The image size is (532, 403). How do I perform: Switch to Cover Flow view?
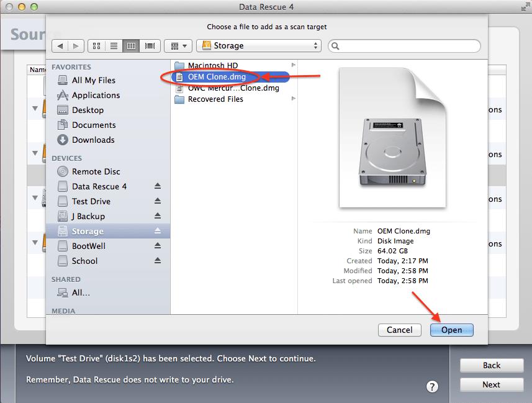coord(149,45)
